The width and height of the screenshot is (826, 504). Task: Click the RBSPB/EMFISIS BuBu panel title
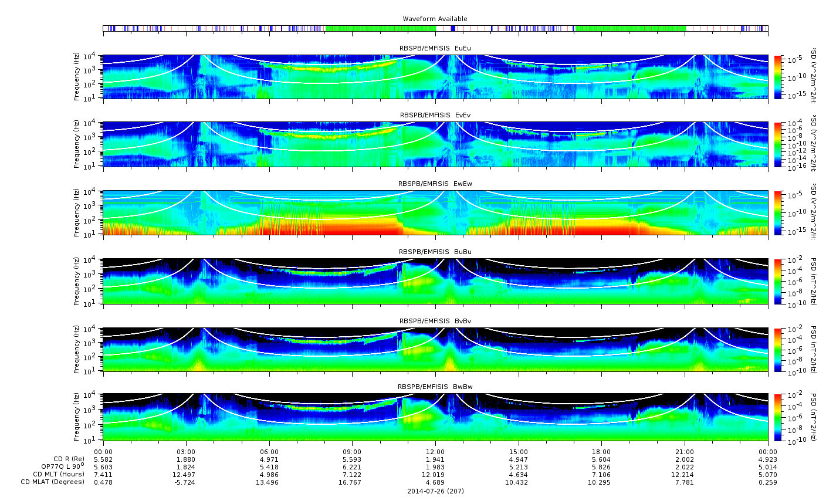coord(435,252)
